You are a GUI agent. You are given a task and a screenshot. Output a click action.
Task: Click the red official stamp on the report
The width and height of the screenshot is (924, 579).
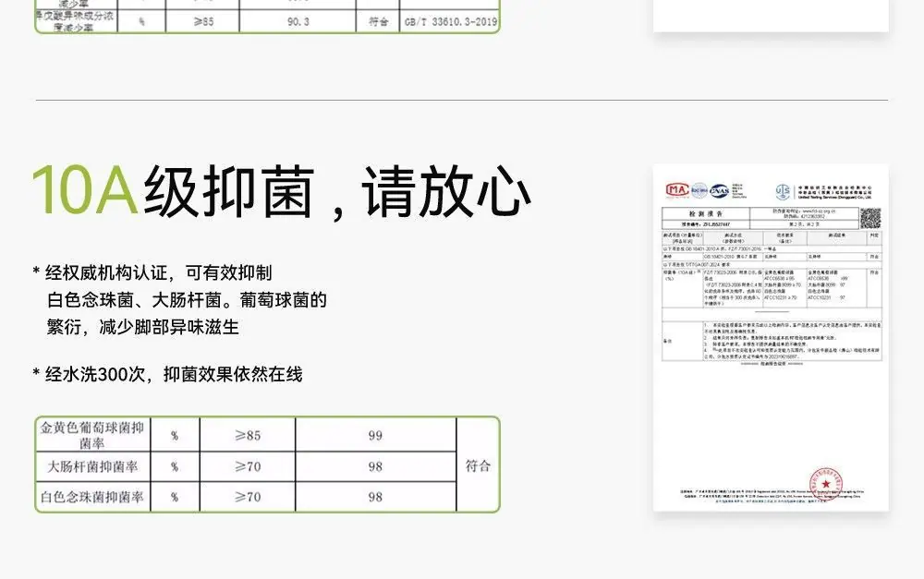[x=825, y=484]
